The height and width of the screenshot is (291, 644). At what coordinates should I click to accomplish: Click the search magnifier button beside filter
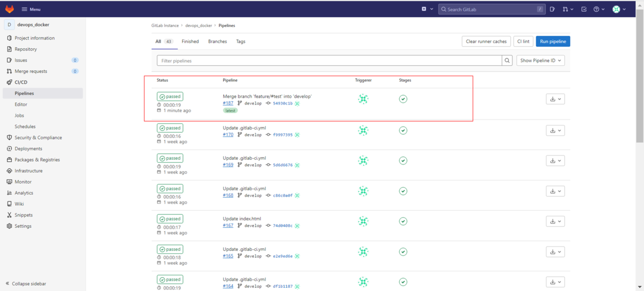[507, 61]
